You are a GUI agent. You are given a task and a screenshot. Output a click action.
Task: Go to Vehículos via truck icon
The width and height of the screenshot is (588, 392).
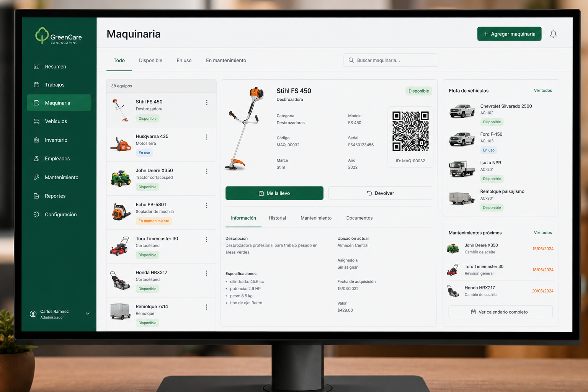tap(36, 121)
